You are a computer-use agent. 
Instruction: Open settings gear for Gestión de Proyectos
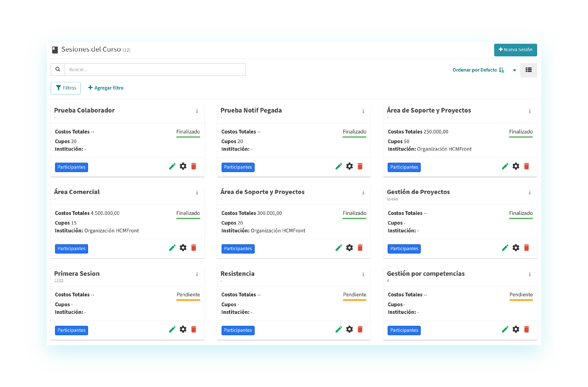tap(516, 248)
